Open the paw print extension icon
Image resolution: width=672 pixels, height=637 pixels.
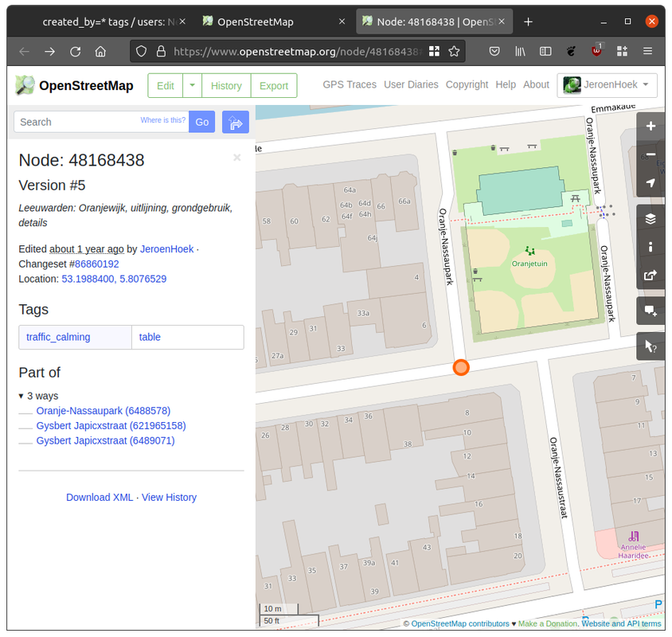[571, 52]
